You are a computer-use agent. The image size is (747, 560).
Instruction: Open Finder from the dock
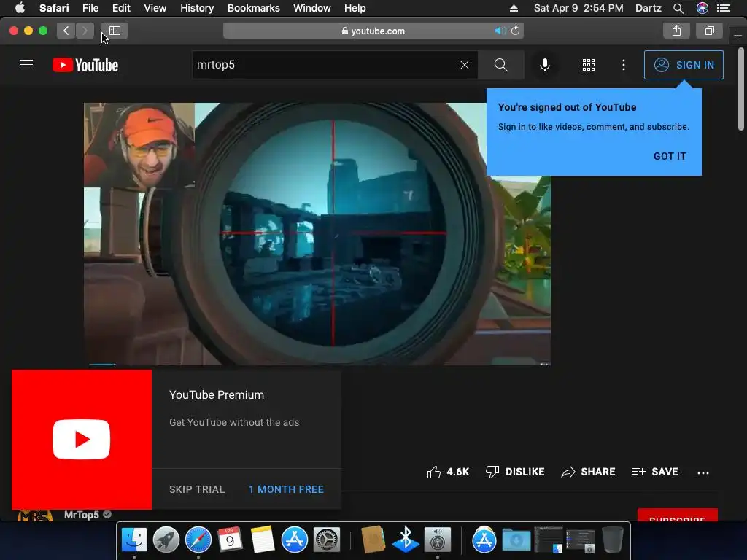[134, 540]
